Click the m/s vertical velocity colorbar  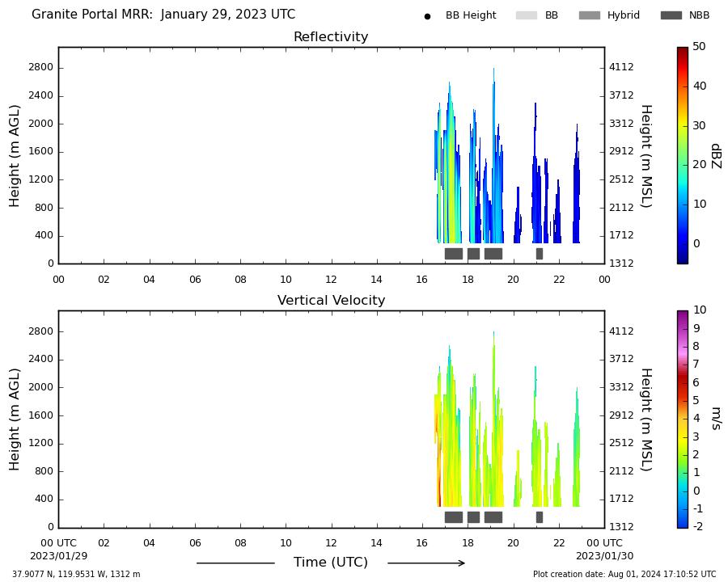pos(683,419)
